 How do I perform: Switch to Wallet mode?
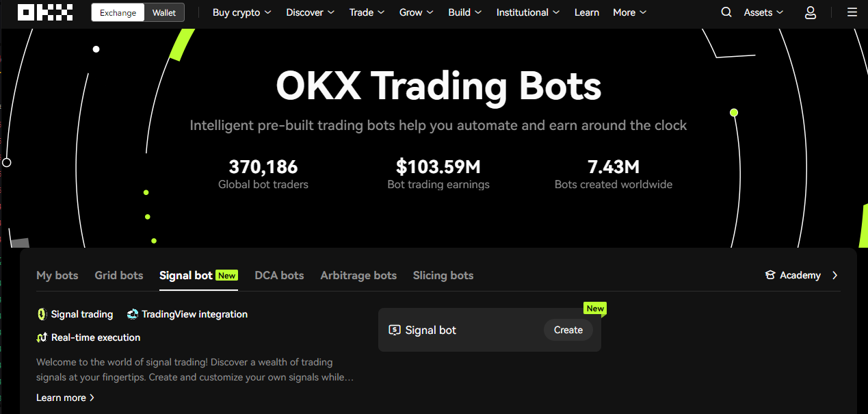[164, 12]
